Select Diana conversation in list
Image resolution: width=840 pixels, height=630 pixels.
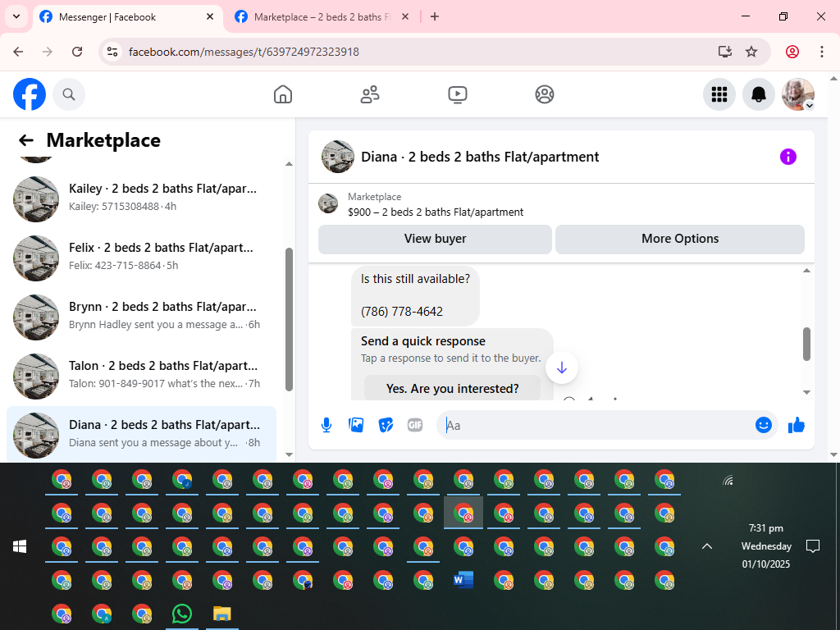coord(141,435)
